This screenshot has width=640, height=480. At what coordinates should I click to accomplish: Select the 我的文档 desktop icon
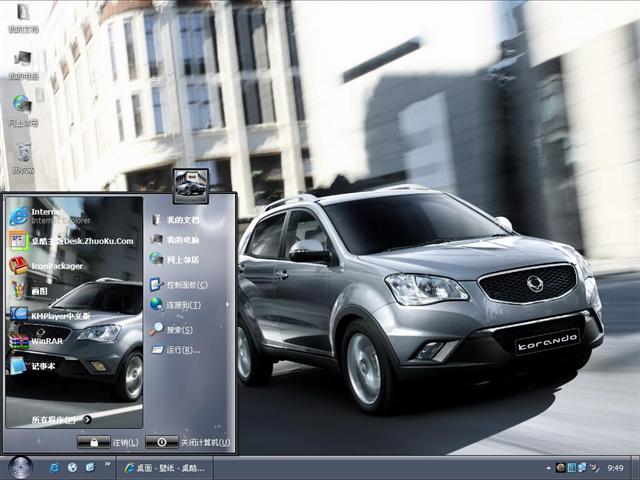[20, 17]
